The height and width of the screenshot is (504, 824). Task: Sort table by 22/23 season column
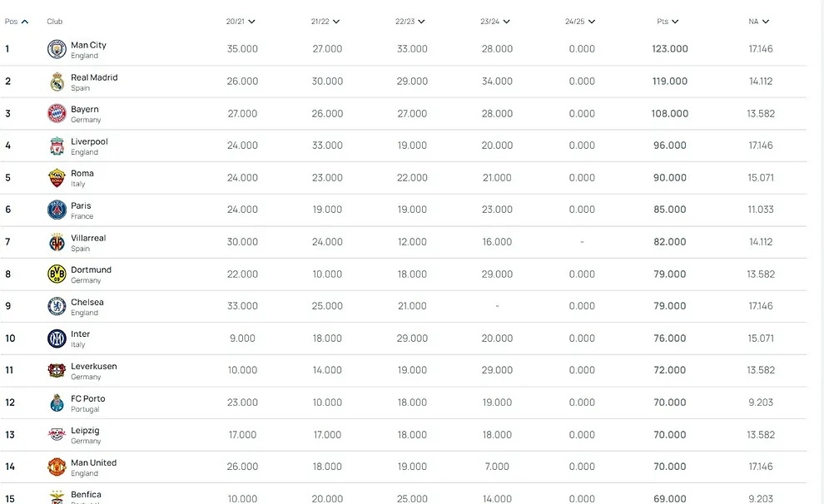(410, 22)
